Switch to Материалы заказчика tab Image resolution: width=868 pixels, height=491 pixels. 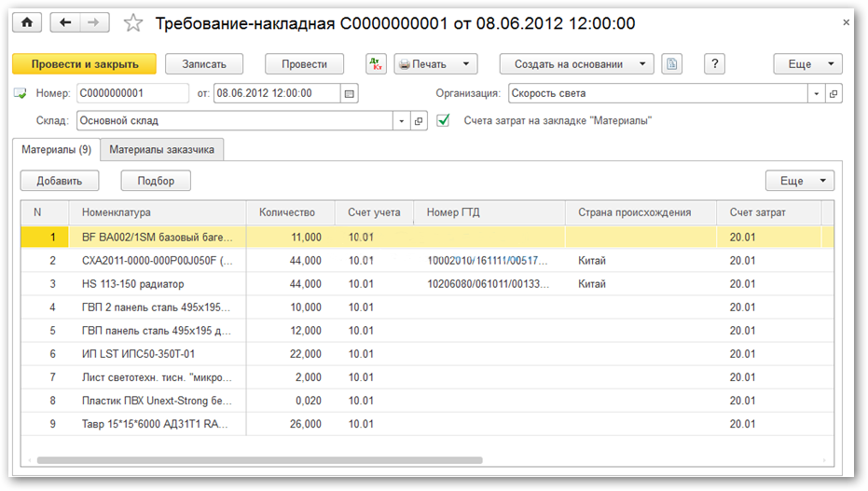tap(162, 149)
